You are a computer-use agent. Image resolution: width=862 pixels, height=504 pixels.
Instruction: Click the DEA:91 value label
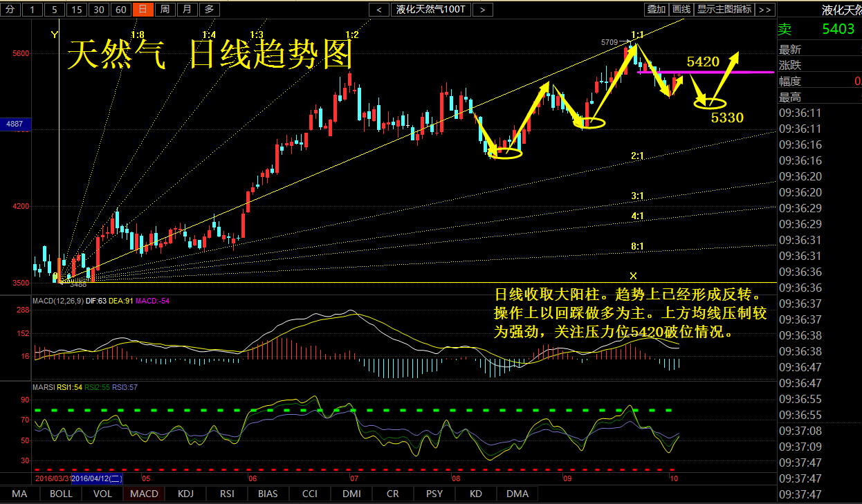(x=121, y=300)
